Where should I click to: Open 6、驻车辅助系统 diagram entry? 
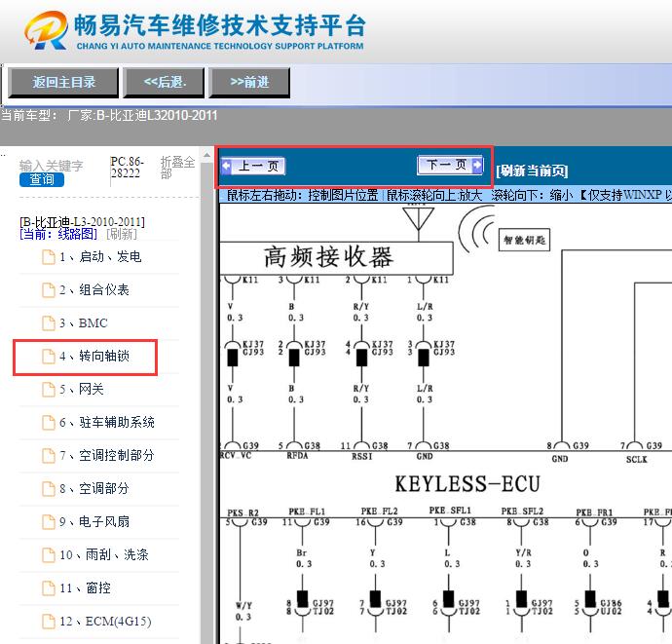pos(107,422)
